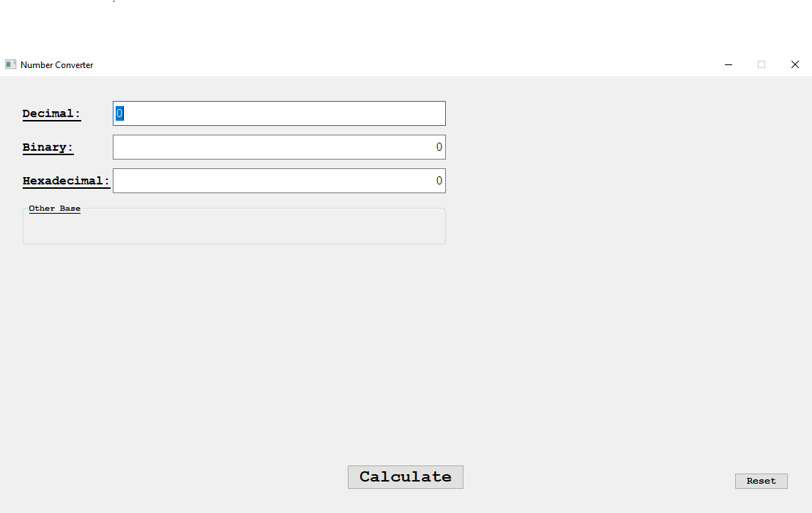Click the Hexadecimal label
Screen dimensions: 812x513
66,181
